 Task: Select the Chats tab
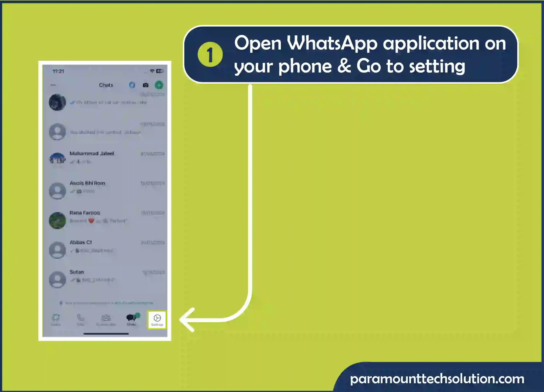pos(131,320)
